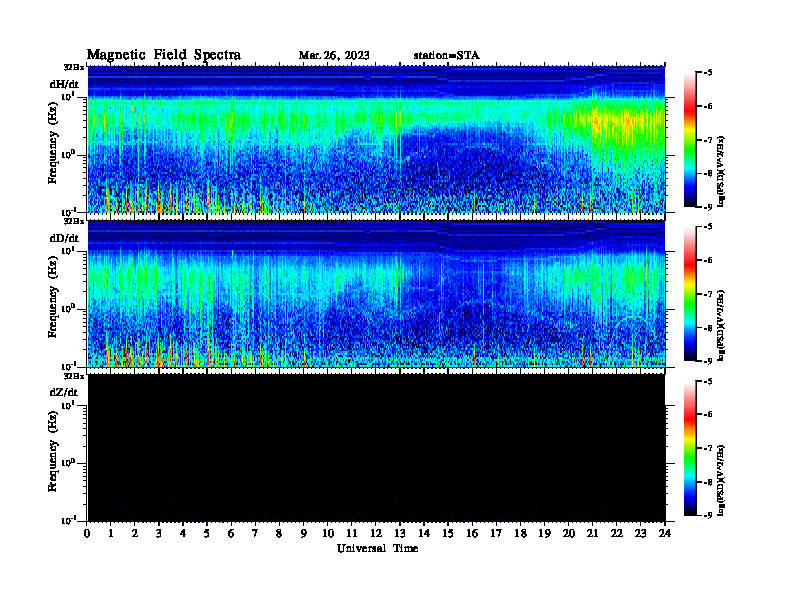
Task: Click the 10^0 frequency tick of dD/dt panel
Action: 68,308
